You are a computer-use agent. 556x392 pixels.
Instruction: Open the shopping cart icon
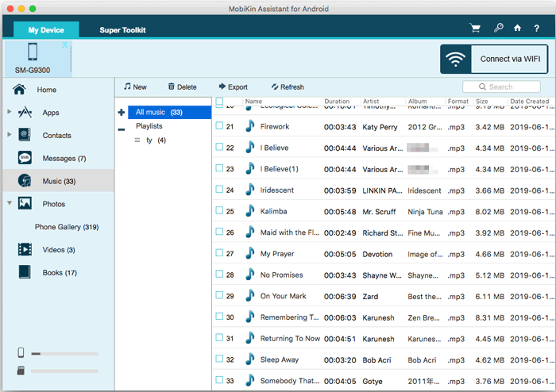pos(475,28)
